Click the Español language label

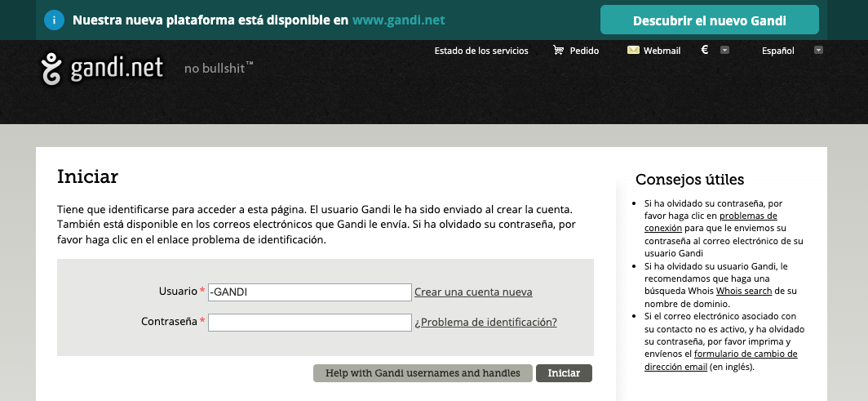tap(777, 51)
